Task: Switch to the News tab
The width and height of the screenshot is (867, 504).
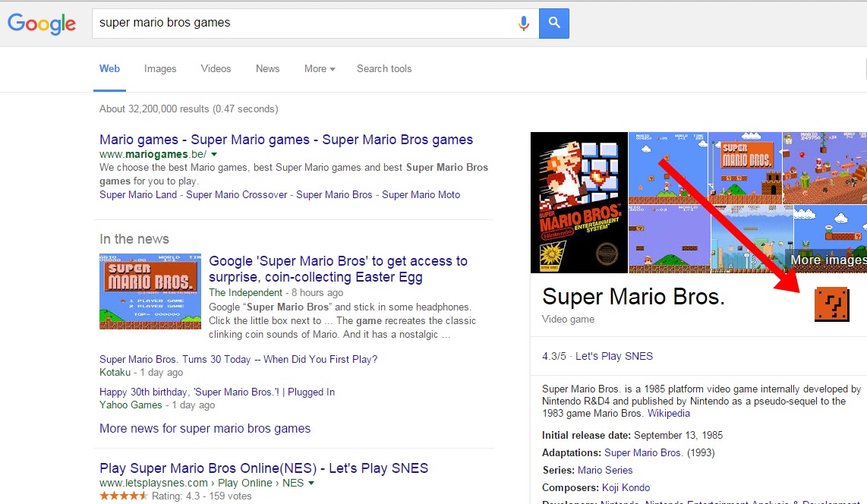Action: pos(268,68)
